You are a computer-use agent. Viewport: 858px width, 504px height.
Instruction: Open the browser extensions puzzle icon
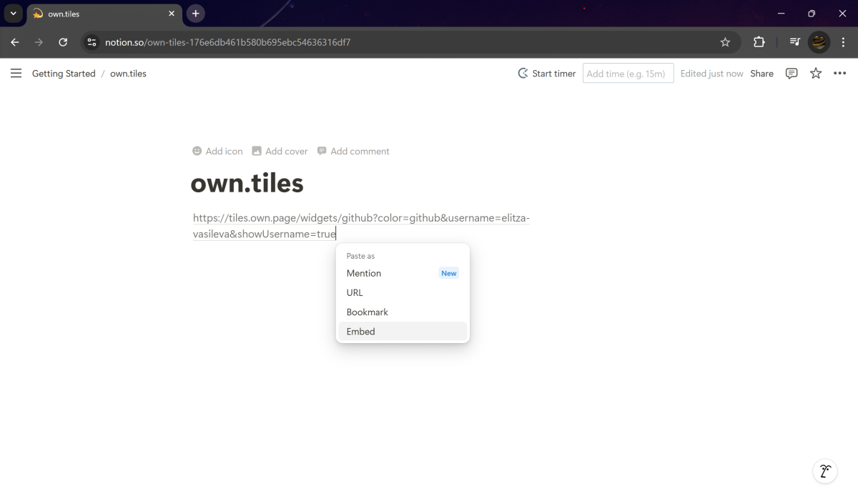tap(759, 42)
